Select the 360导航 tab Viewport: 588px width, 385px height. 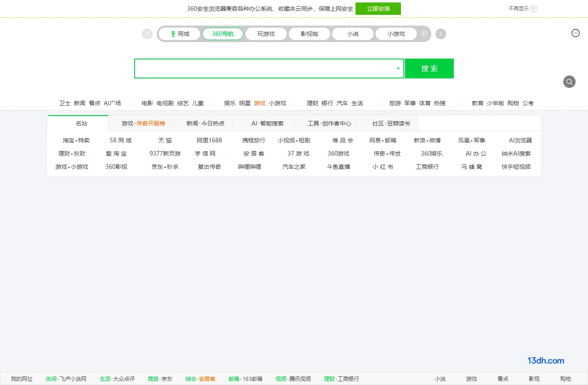[223, 34]
